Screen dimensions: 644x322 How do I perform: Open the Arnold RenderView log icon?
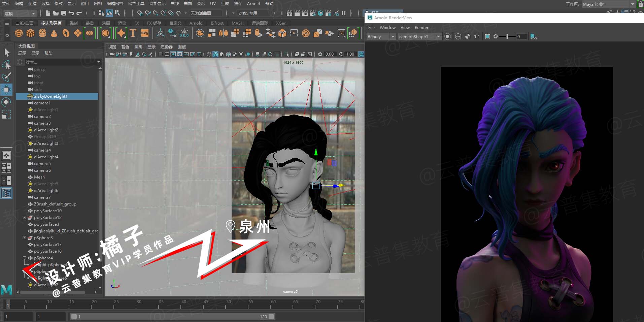pyautogui.click(x=533, y=36)
